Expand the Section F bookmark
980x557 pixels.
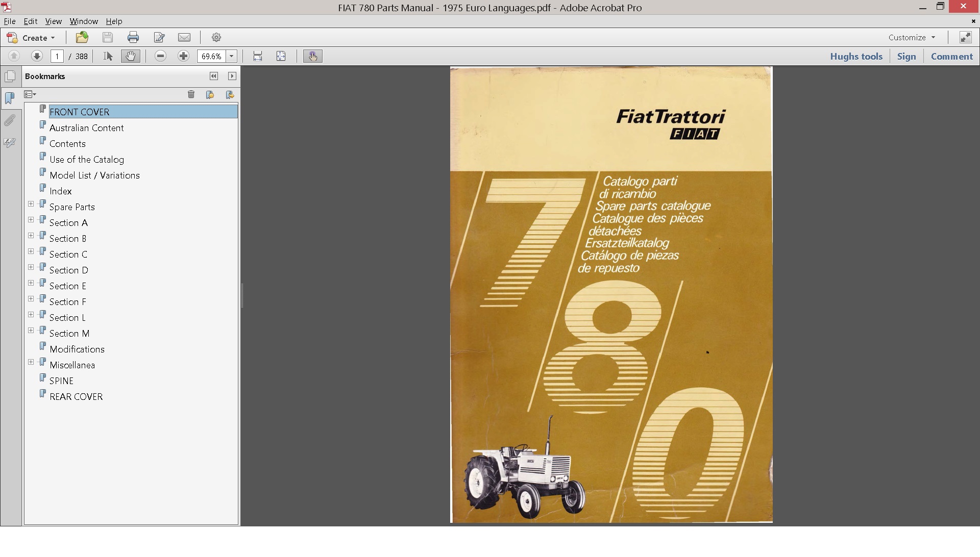click(31, 299)
